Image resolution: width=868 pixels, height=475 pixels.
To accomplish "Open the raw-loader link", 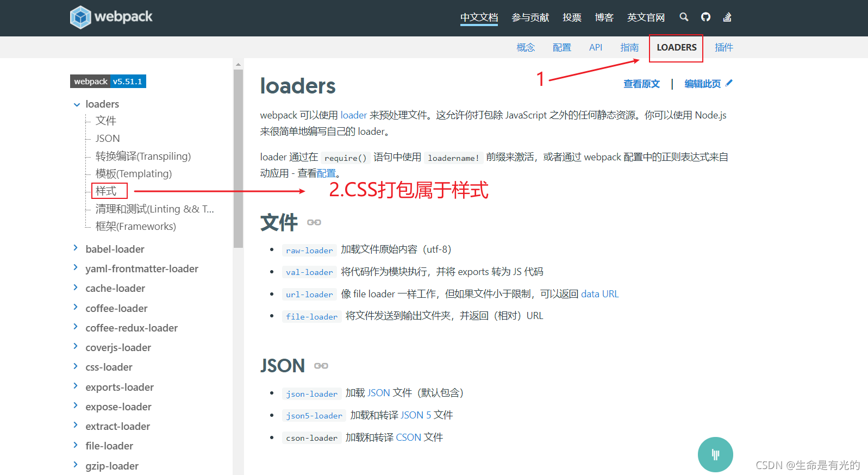I will click(309, 250).
